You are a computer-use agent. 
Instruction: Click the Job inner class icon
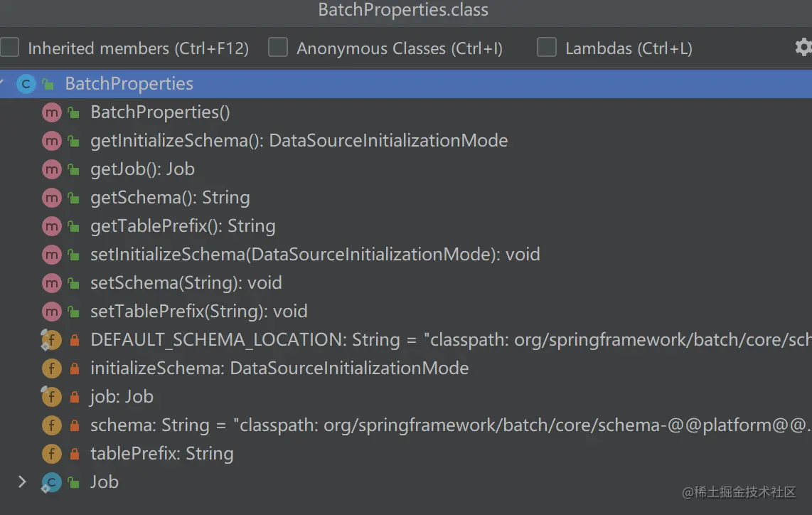click(51, 482)
